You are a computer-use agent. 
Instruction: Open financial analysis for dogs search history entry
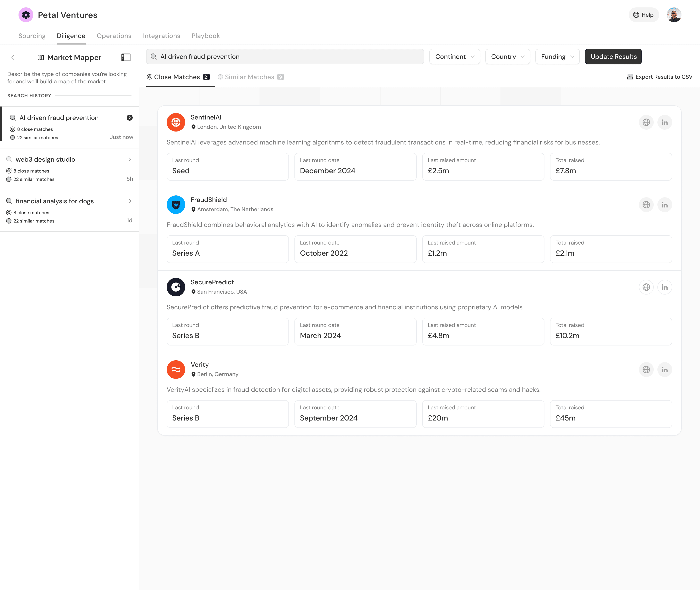pos(69,210)
